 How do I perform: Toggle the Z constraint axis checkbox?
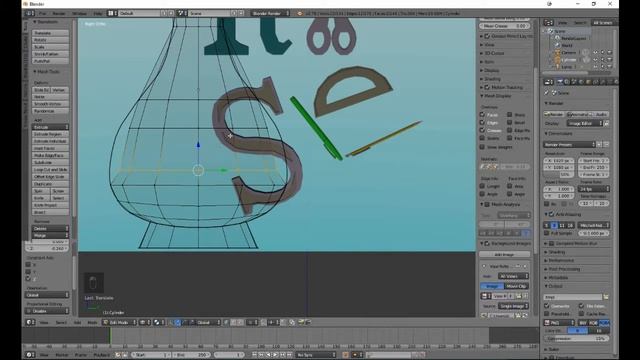[x=28, y=279]
